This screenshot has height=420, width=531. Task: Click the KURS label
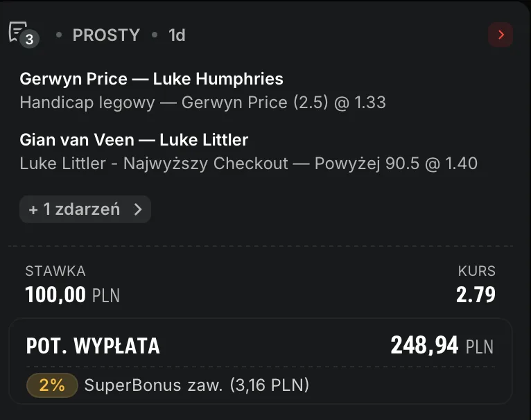click(476, 271)
